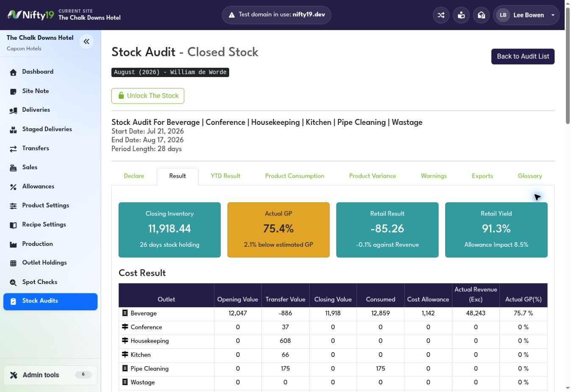Open the Product Variance tab
The height and width of the screenshot is (392, 571).
point(373,176)
